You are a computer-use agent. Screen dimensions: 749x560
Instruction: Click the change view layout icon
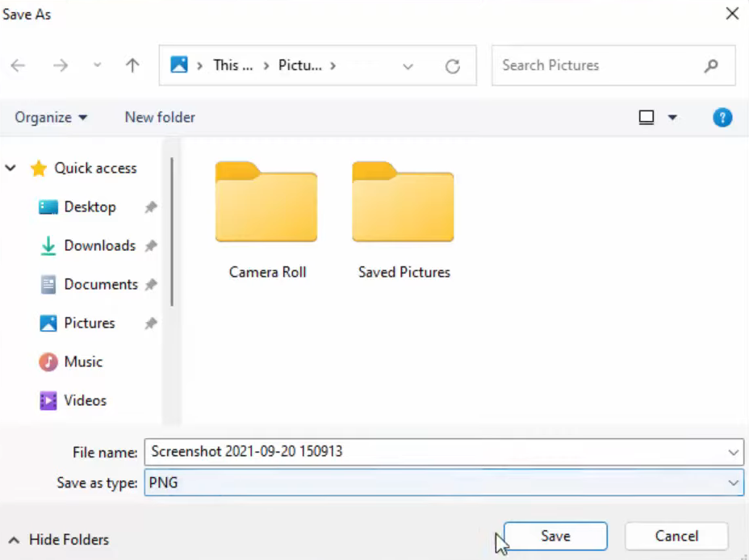click(646, 118)
